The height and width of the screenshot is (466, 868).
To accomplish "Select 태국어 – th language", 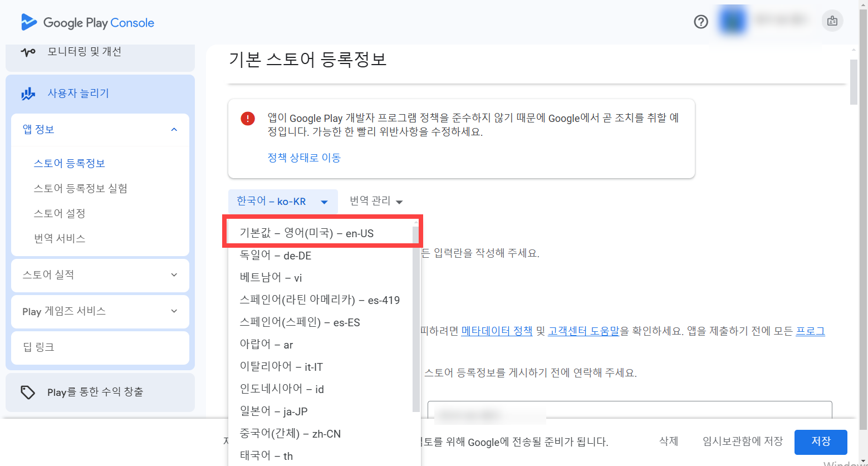I will 321,456.
